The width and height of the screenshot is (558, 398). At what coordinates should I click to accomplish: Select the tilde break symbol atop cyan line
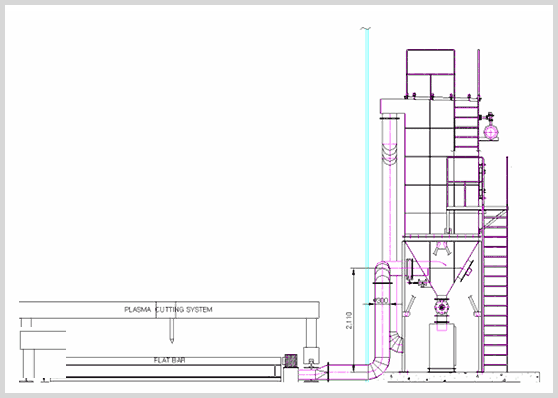365,28
